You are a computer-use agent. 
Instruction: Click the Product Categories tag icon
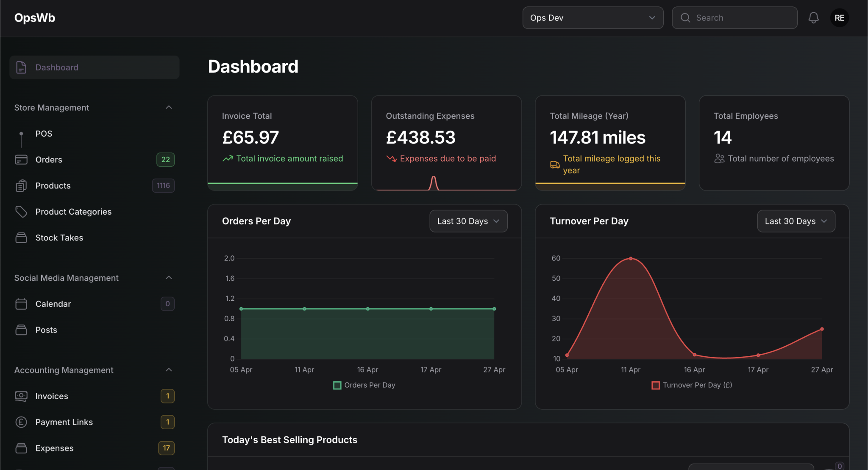pyautogui.click(x=21, y=212)
